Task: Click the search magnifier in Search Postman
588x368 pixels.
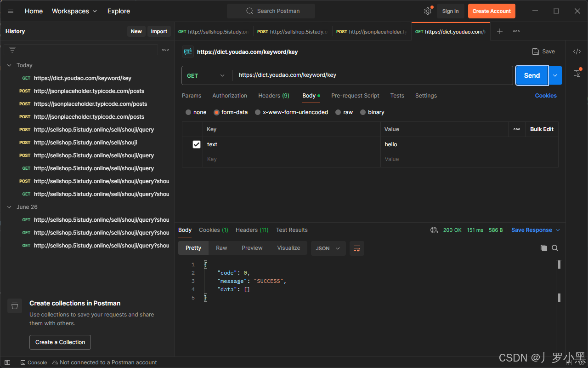Action: 249,11
